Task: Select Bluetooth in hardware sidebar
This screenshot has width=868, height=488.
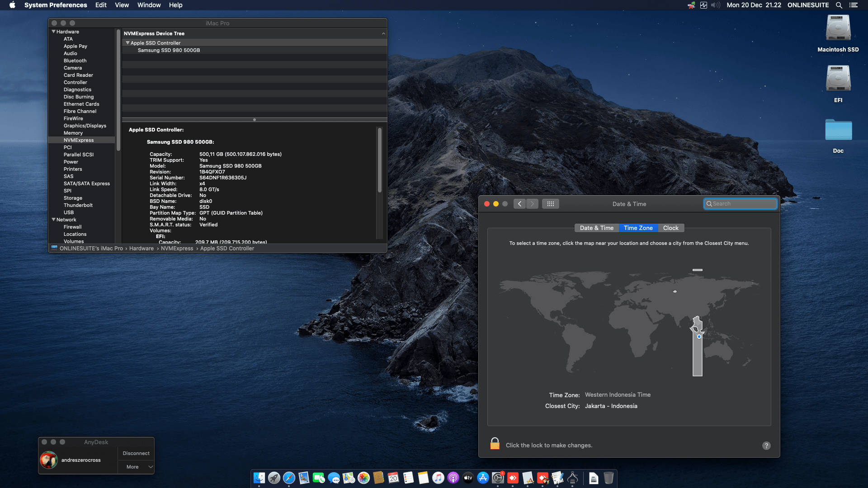Action: tap(75, 61)
